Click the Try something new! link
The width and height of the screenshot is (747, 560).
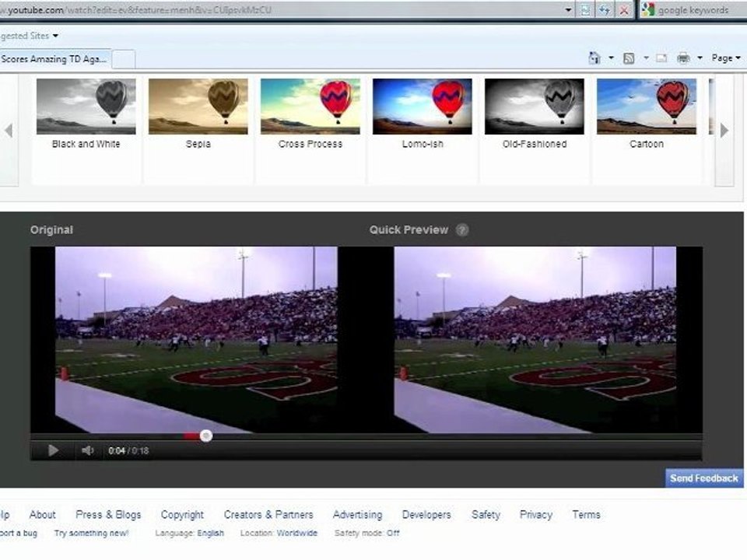point(92,534)
